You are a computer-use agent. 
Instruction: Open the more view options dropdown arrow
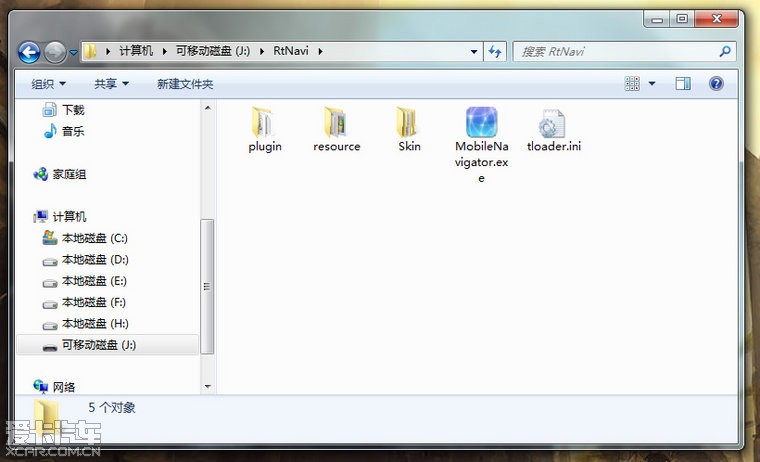[x=652, y=84]
